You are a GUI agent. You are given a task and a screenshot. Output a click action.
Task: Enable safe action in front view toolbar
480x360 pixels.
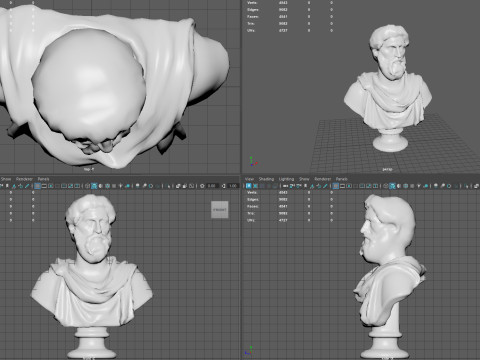tap(71, 186)
